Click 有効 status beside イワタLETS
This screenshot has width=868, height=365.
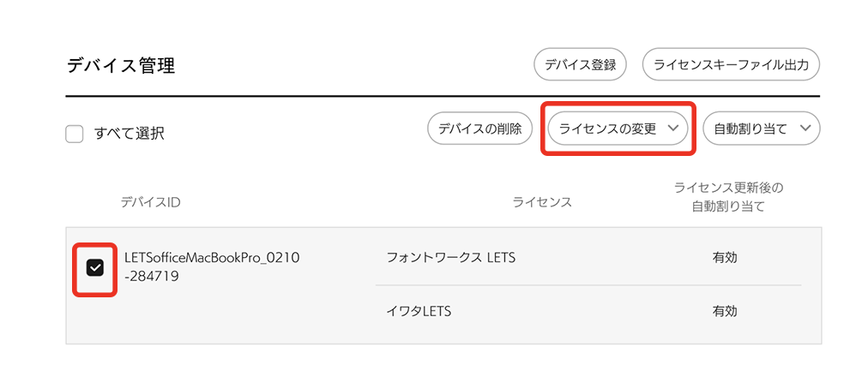pos(725,312)
